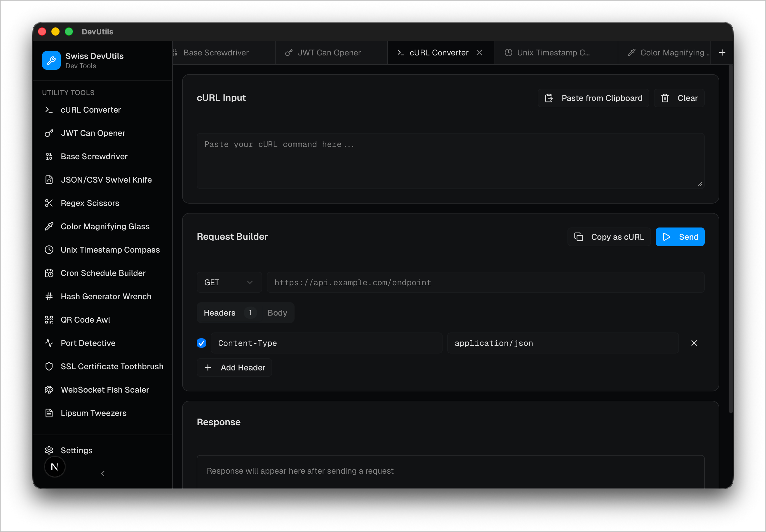Select the WebSocket Fish Scaler icon
This screenshot has width=766, height=532.
(49, 390)
